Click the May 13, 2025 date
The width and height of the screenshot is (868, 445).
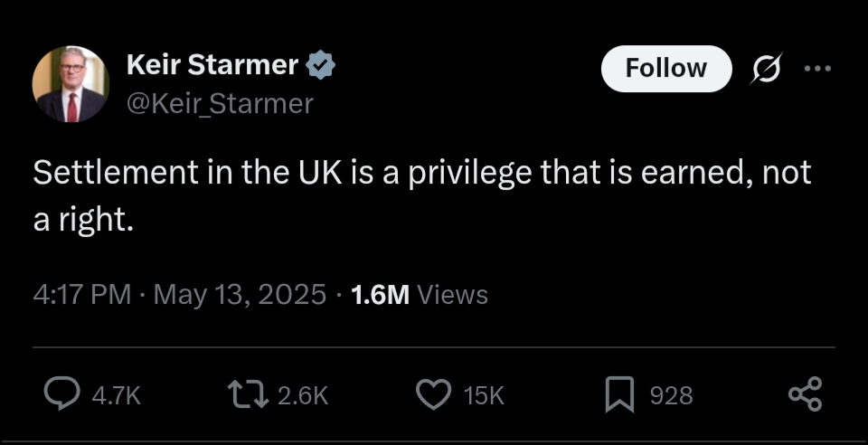pos(241,295)
